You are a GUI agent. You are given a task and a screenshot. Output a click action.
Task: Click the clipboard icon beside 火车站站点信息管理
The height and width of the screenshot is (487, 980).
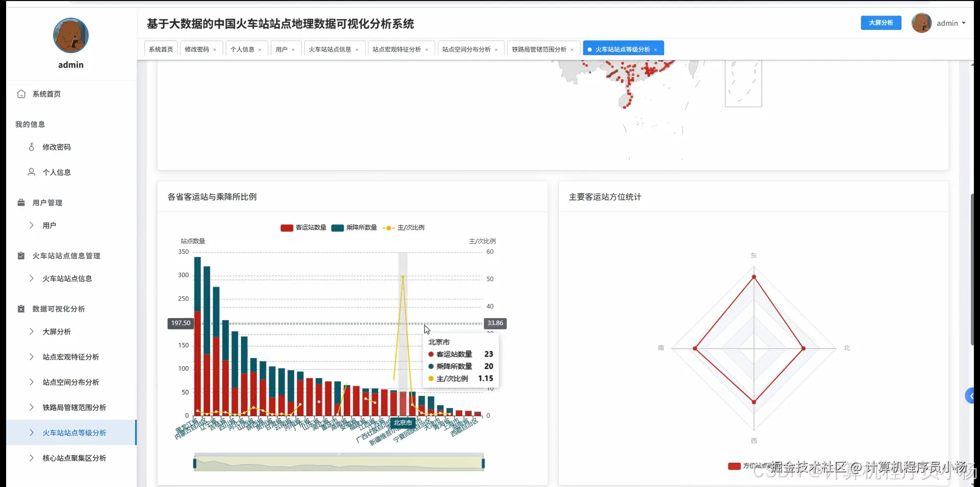21,255
